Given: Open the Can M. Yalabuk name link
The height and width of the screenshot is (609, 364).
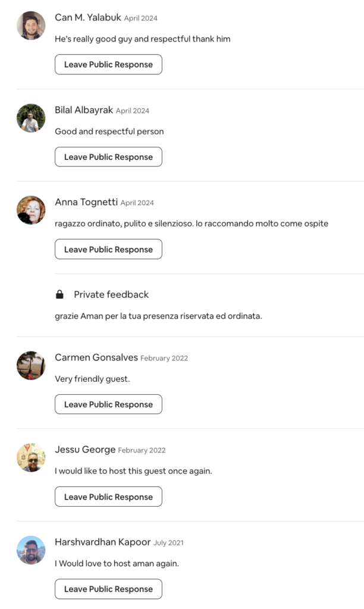Looking at the screenshot, I should click(x=88, y=18).
